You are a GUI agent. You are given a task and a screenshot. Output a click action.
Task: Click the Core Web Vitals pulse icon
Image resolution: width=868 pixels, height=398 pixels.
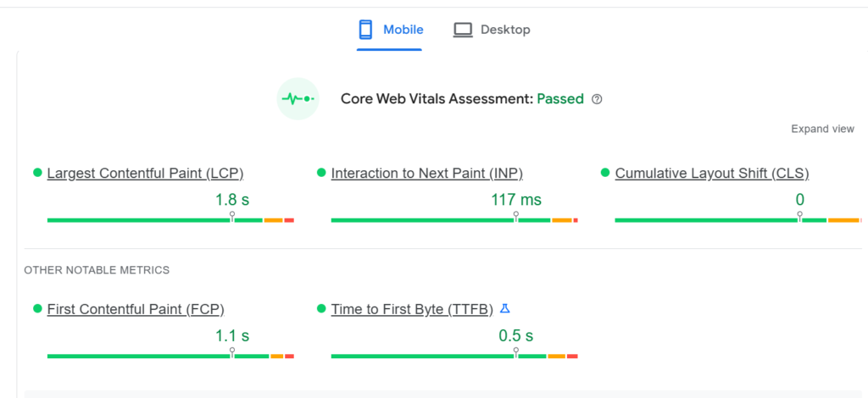[x=298, y=99]
